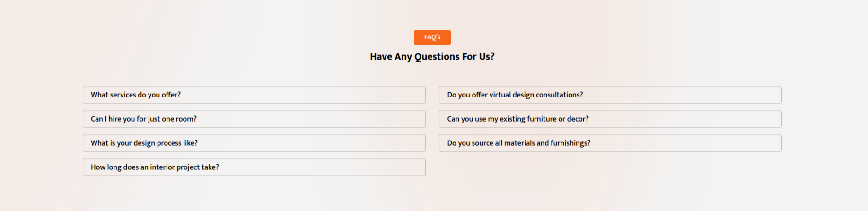Open 'Can you use my existing furniture or decor?'
The height and width of the screenshot is (211, 868).
click(610, 119)
